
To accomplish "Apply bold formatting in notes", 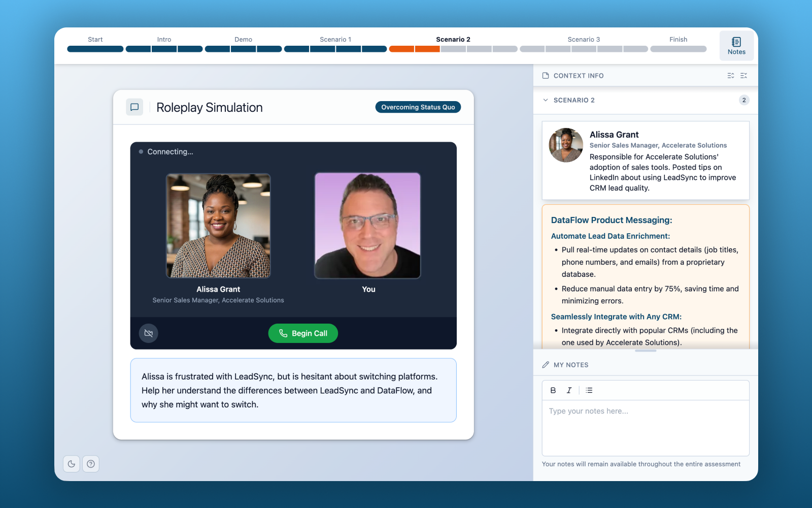I will [x=553, y=390].
